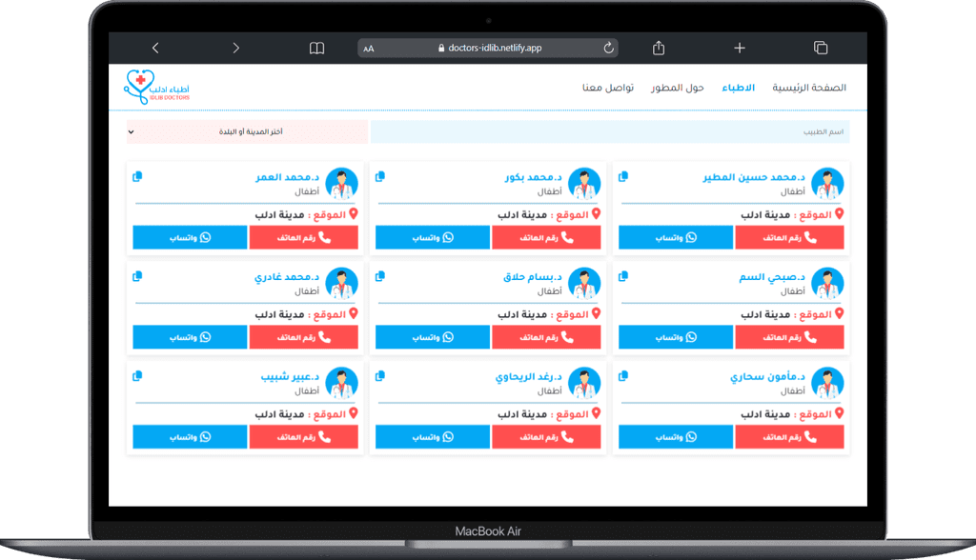976x560 pixels.
Task: Copy info icon on د.محمد غادري card
Action: (137, 276)
